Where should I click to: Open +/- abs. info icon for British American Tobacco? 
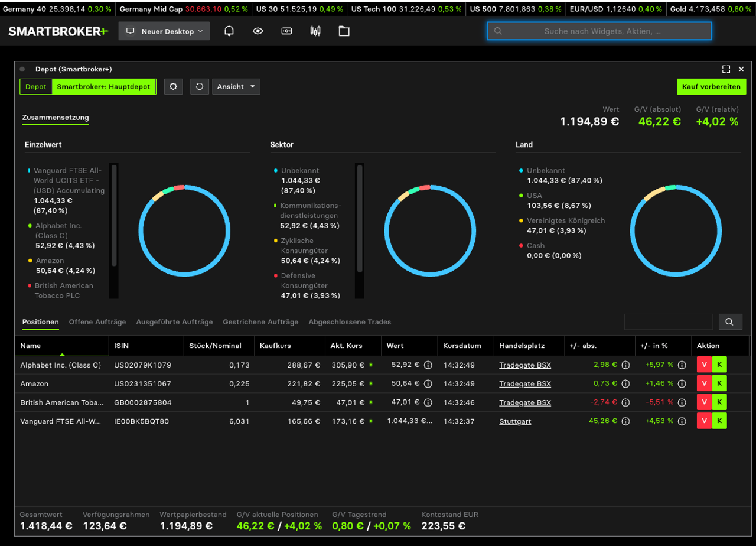625,403
